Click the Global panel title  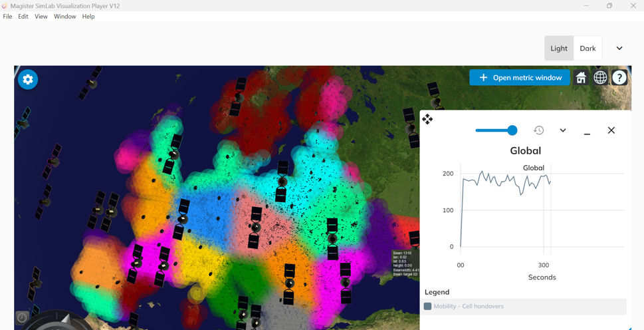tap(525, 151)
